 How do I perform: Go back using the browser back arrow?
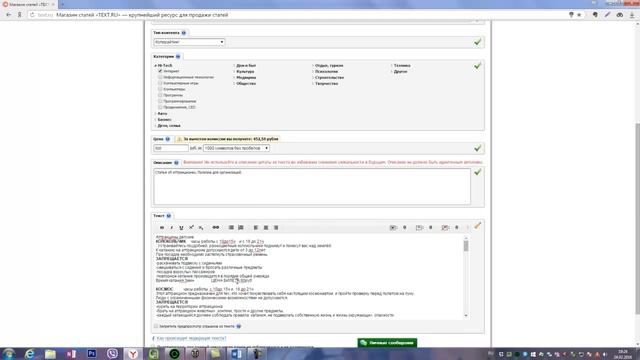pos(9,15)
